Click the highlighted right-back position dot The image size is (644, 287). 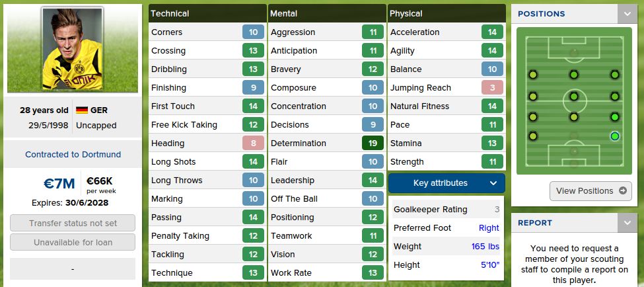615,136
